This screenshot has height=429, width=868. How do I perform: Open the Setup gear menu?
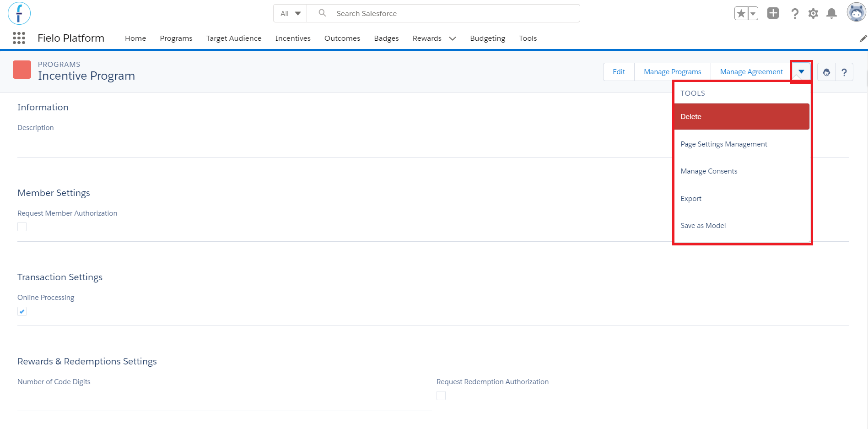coord(813,13)
